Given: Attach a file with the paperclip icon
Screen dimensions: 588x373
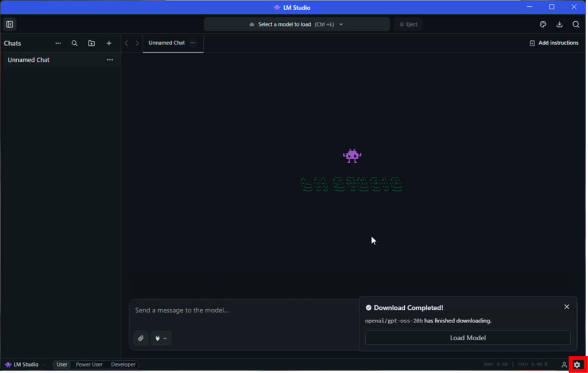Looking at the screenshot, I should pyautogui.click(x=141, y=339).
